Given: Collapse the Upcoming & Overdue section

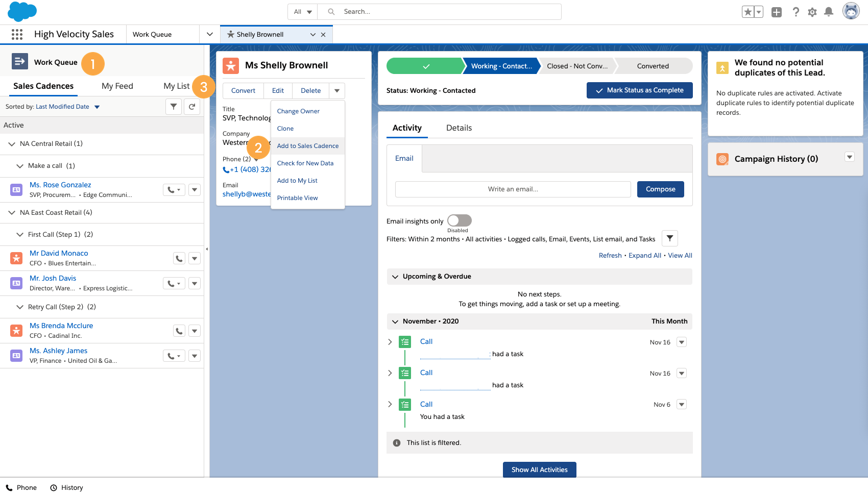Looking at the screenshot, I should point(395,277).
